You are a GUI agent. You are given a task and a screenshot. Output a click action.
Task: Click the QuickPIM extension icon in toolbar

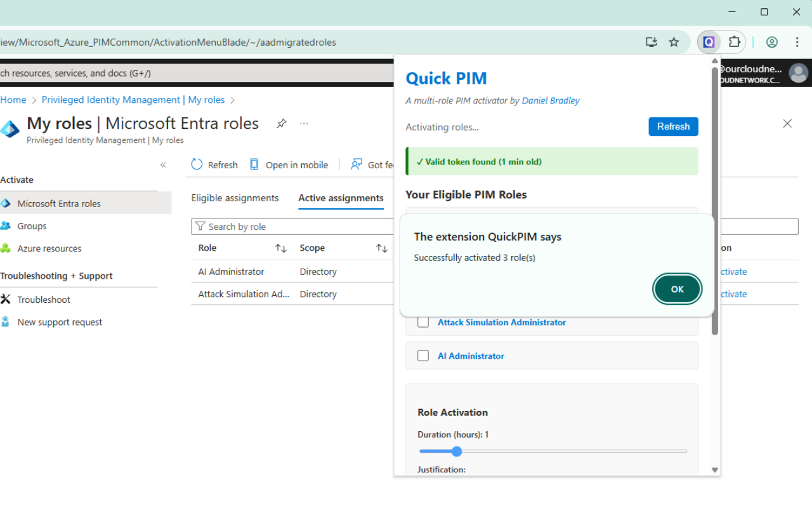(x=709, y=43)
